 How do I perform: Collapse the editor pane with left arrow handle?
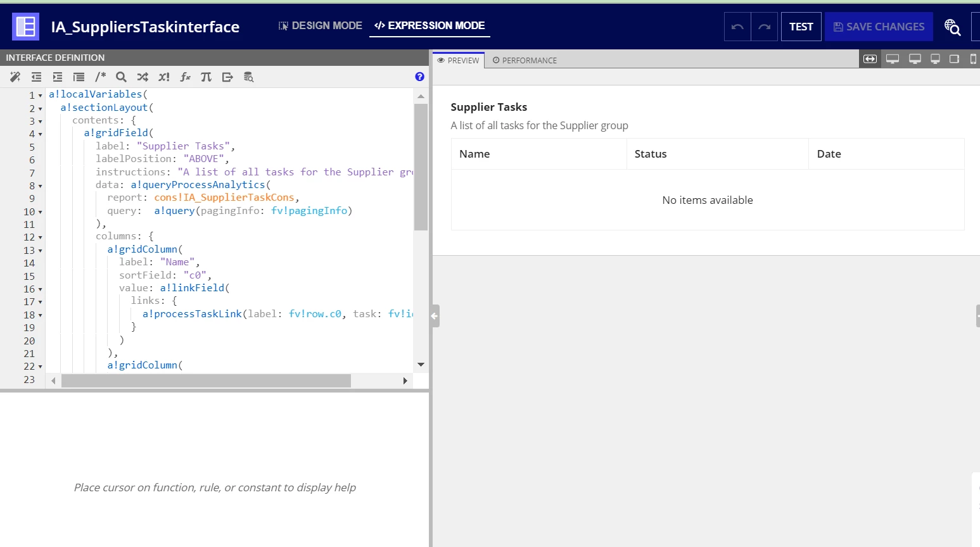435,316
